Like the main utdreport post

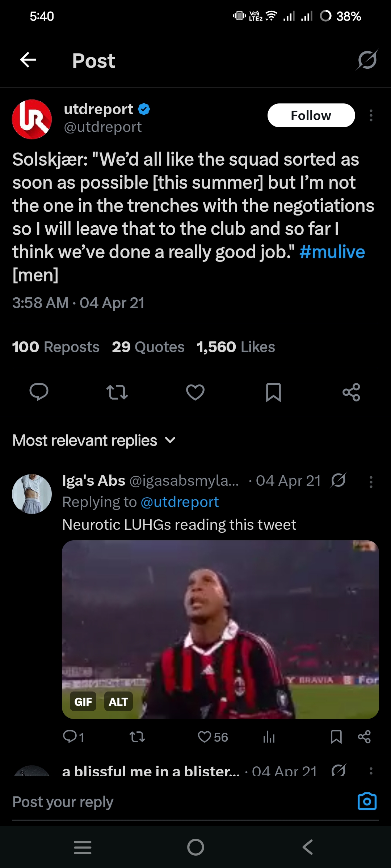click(195, 392)
